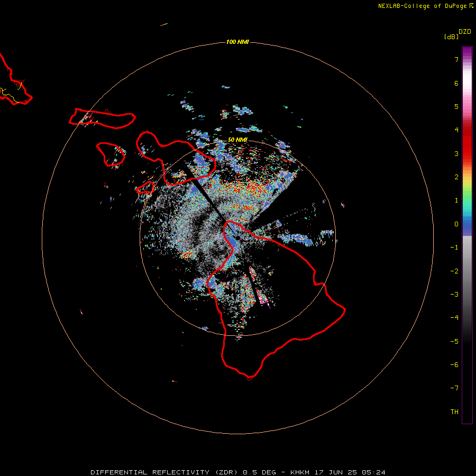Click the 0 value on colorbar scale
The image size is (476, 476).
tap(456, 224)
